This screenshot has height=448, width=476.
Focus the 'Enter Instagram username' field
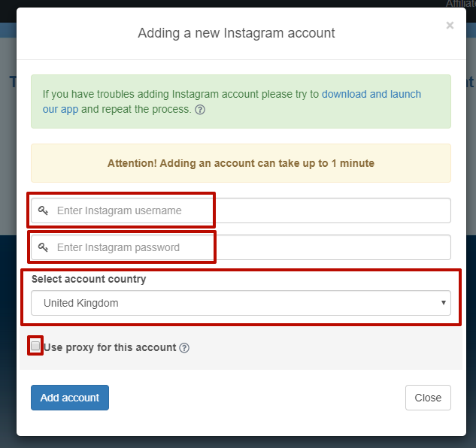tap(248, 210)
